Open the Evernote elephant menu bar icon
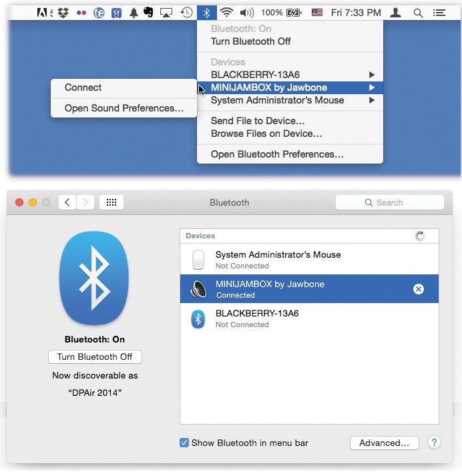This screenshot has height=476, width=462. 148,13
